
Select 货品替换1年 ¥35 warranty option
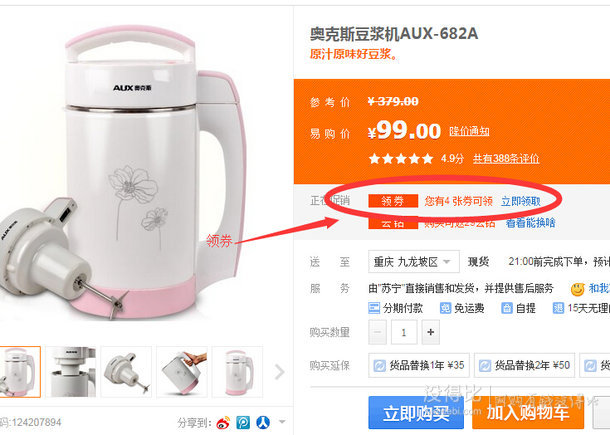(x=419, y=365)
